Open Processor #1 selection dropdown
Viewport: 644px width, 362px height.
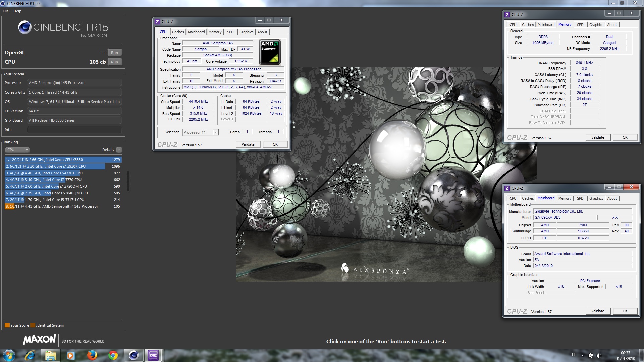pos(201,132)
